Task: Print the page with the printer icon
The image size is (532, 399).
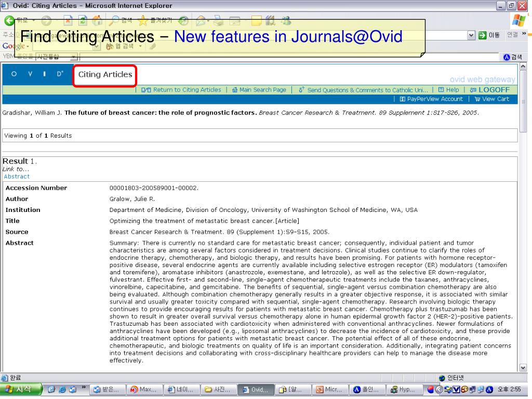Action: point(218,21)
